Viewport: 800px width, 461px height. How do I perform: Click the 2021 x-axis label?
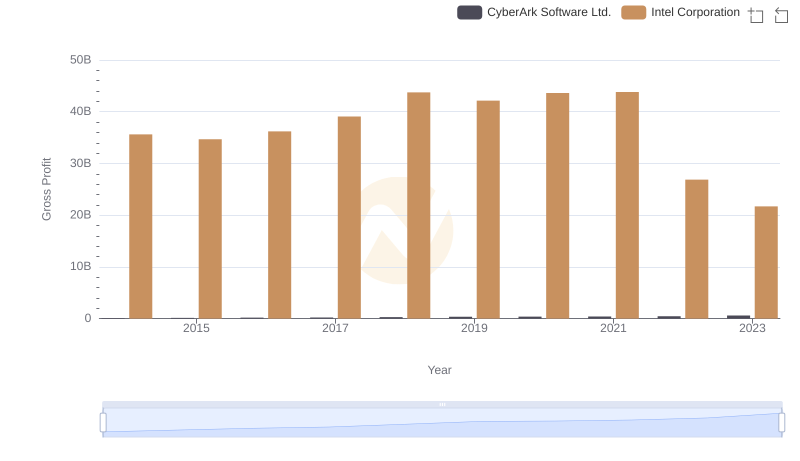(613, 328)
